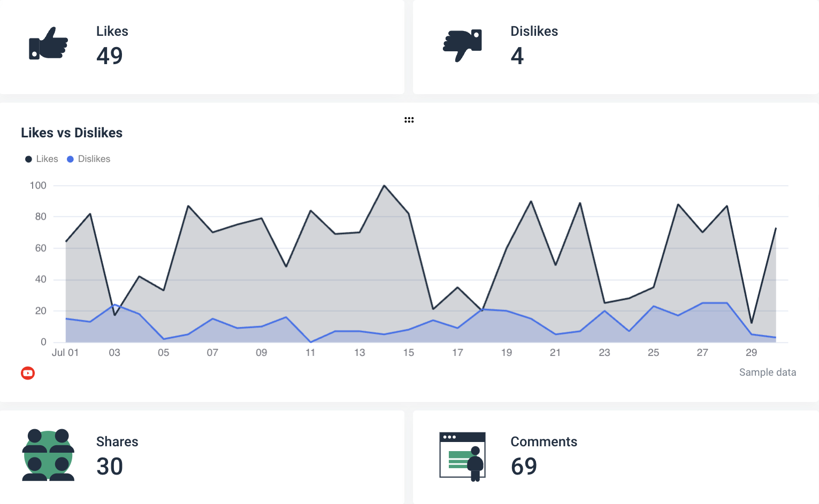The width and height of the screenshot is (819, 504).
Task: Click the drag-handle dots above the chart
Action: click(x=409, y=119)
